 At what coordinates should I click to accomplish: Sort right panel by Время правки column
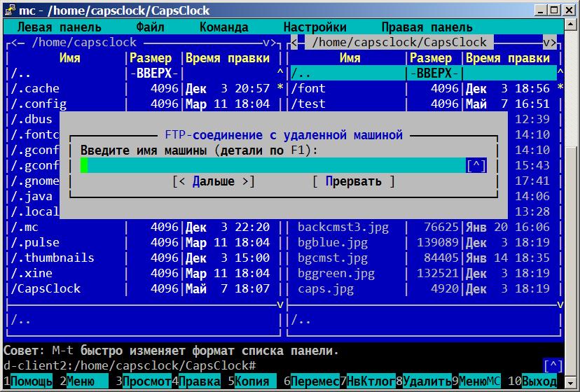(507, 58)
